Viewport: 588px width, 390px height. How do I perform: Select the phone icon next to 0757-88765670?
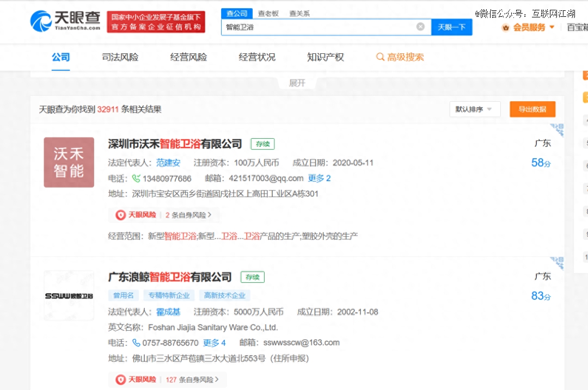tap(136, 343)
